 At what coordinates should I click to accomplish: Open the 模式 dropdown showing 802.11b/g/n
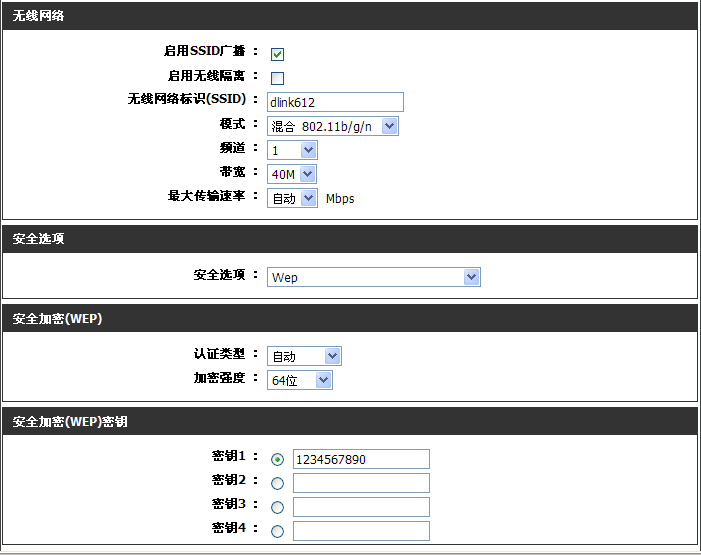pyautogui.click(x=333, y=126)
